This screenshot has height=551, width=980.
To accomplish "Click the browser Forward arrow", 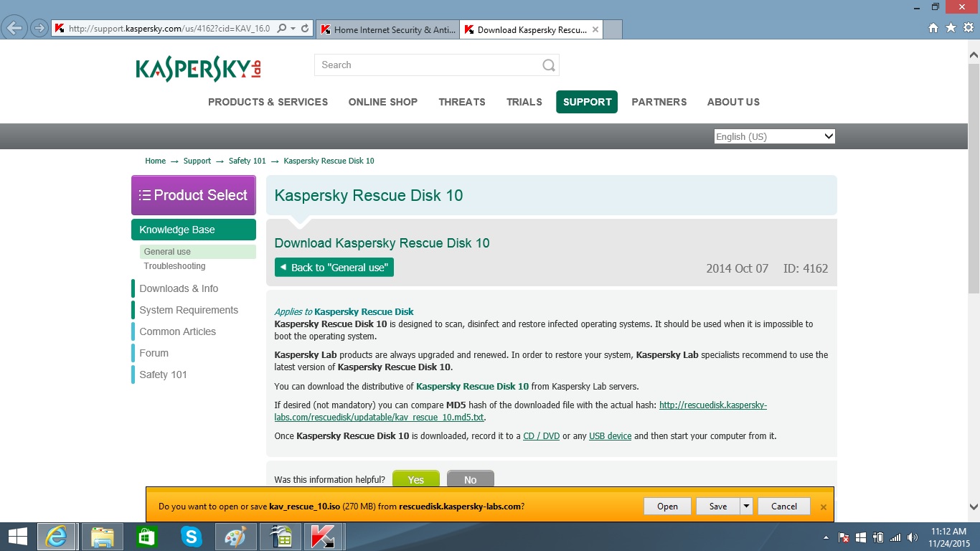I will pos(39,28).
